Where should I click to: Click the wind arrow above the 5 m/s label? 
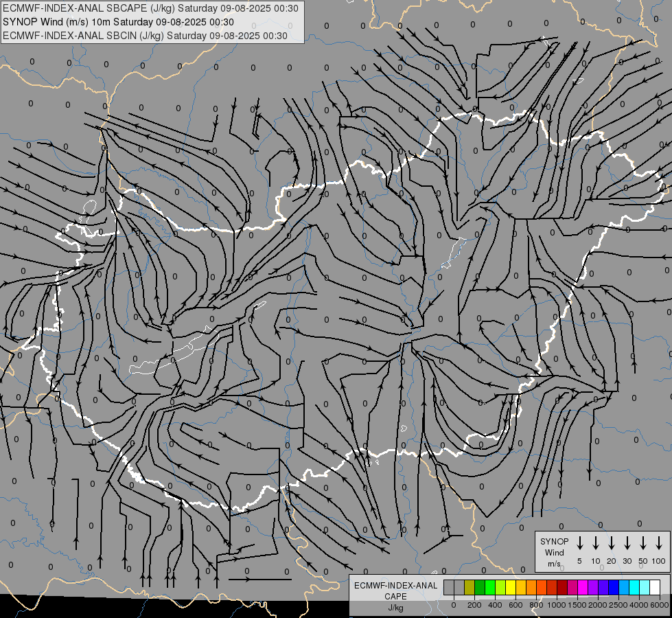579,543
